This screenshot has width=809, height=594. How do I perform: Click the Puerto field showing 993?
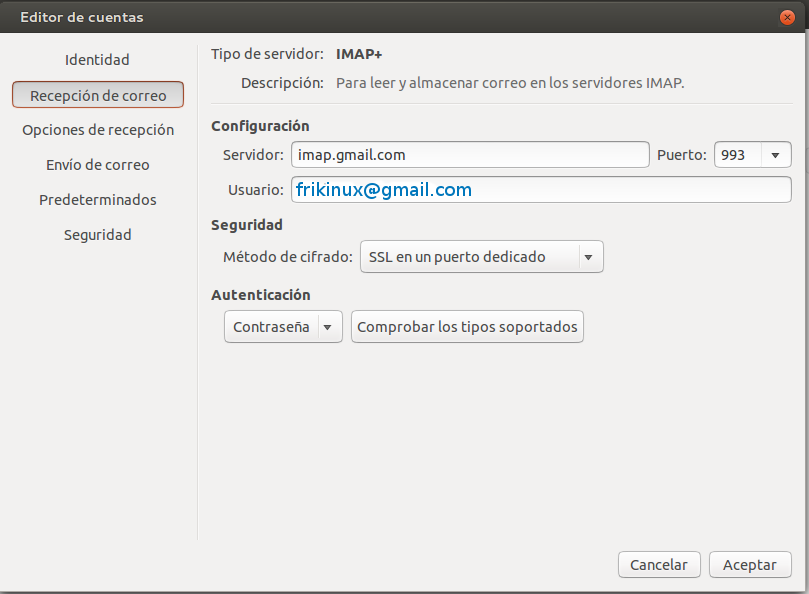click(737, 155)
